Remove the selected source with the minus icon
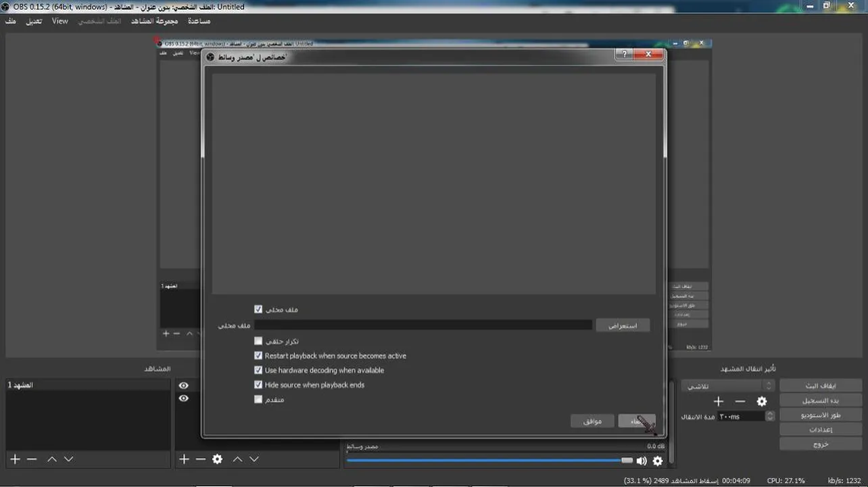This screenshot has width=868, height=487. [x=200, y=459]
